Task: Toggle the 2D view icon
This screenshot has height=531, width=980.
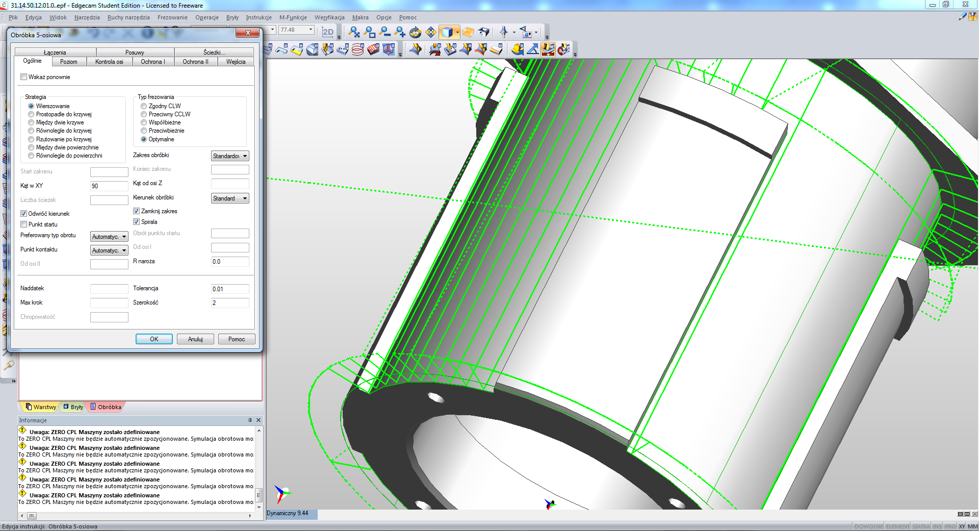Action: (x=328, y=32)
